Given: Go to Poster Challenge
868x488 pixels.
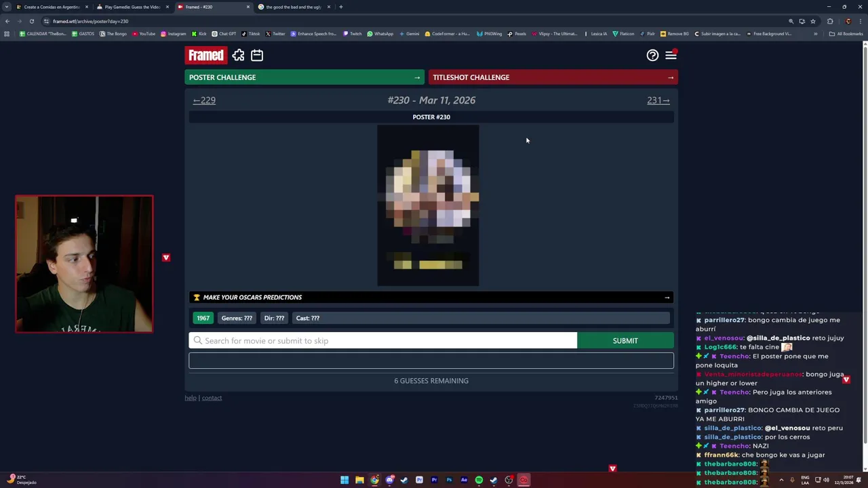Looking at the screenshot, I should tap(304, 77).
